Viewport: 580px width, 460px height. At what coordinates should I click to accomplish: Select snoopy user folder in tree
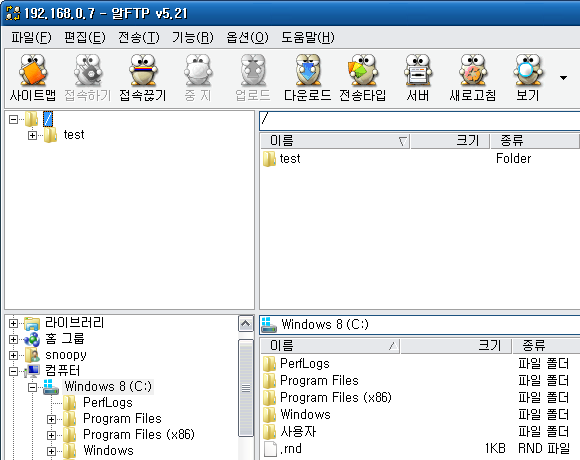pos(66,355)
